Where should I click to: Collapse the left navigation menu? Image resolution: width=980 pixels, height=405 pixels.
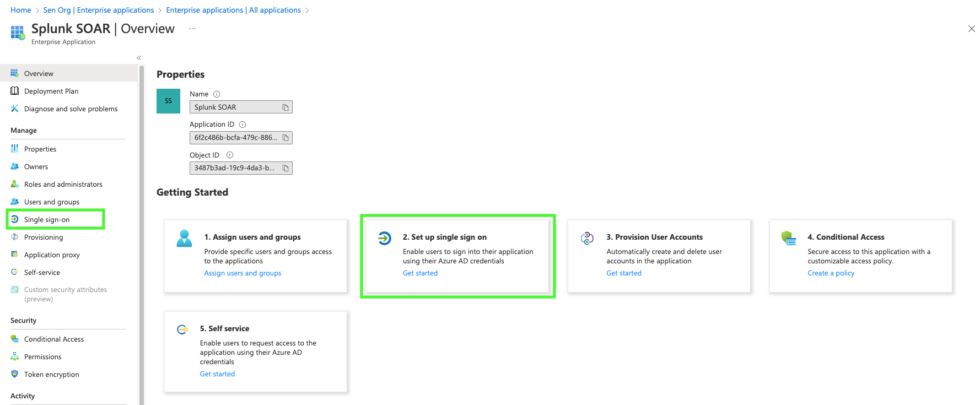coord(139,58)
